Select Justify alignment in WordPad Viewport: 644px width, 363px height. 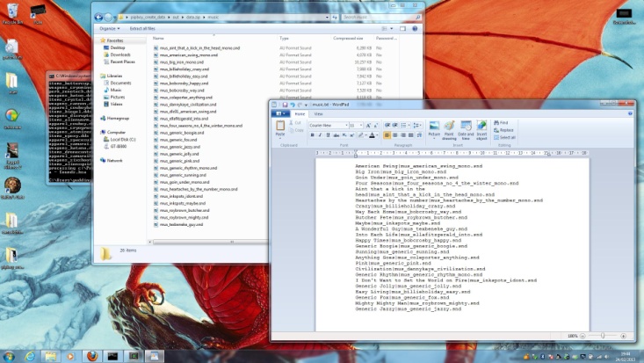tap(410, 135)
